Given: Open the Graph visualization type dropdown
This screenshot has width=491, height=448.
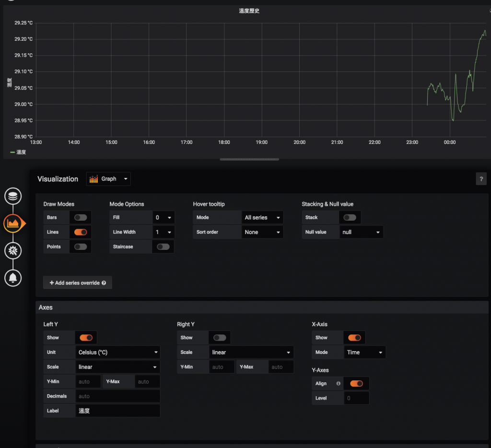Looking at the screenshot, I should [x=108, y=179].
